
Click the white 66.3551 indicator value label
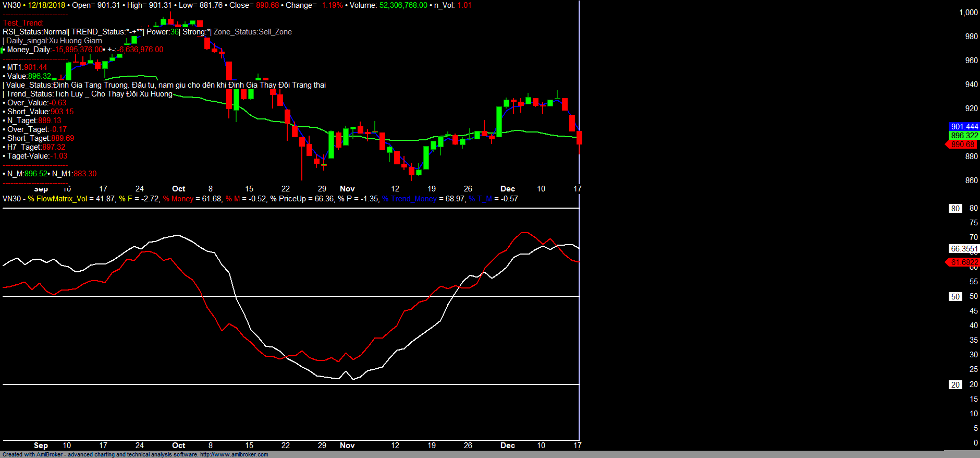[963, 249]
